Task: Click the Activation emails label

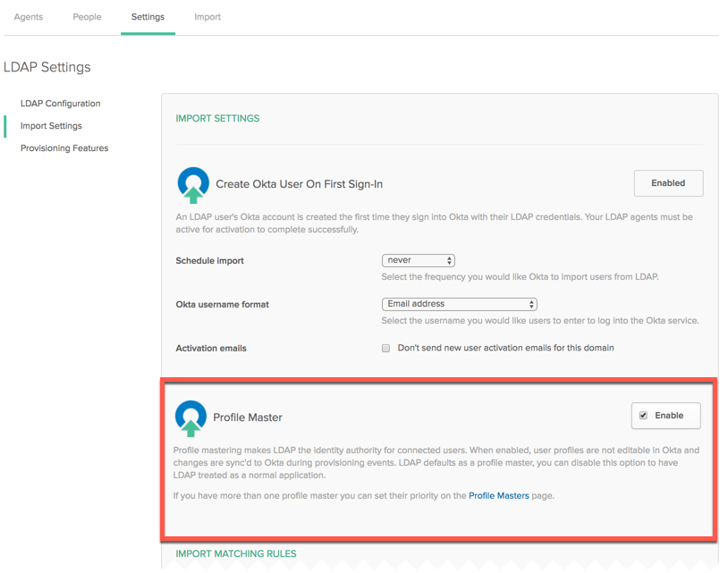Action: 211,348
